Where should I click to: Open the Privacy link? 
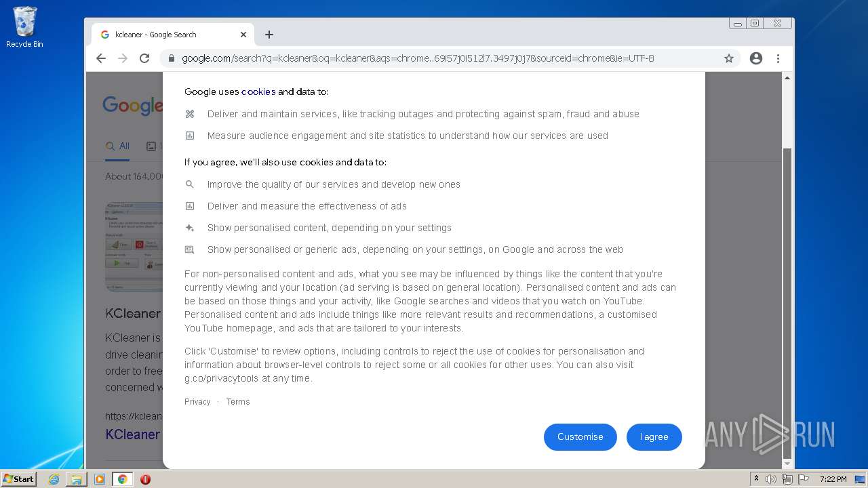click(197, 402)
